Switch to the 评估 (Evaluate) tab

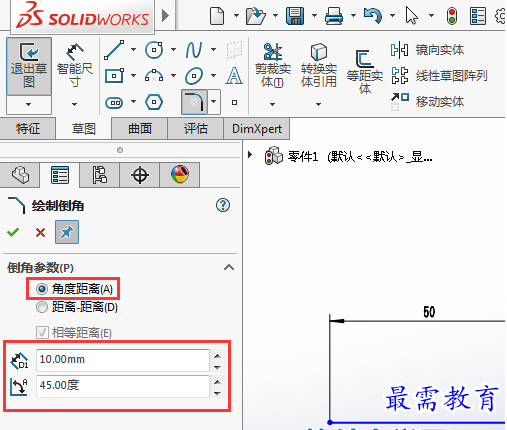196,128
